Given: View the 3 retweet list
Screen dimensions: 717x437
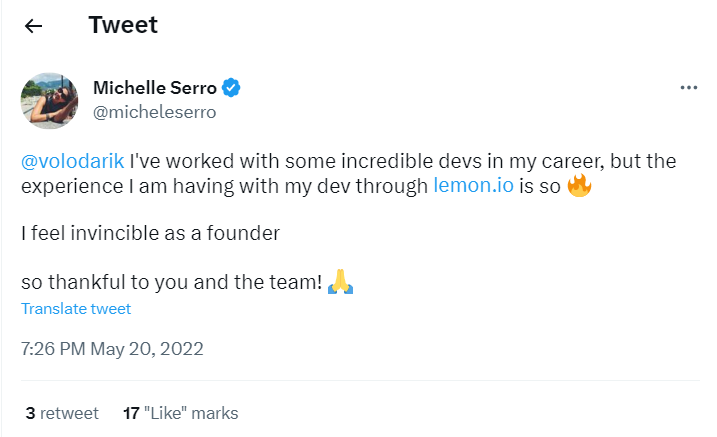Looking at the screenshot, I should pyautogui.click(x=62, y=413).
